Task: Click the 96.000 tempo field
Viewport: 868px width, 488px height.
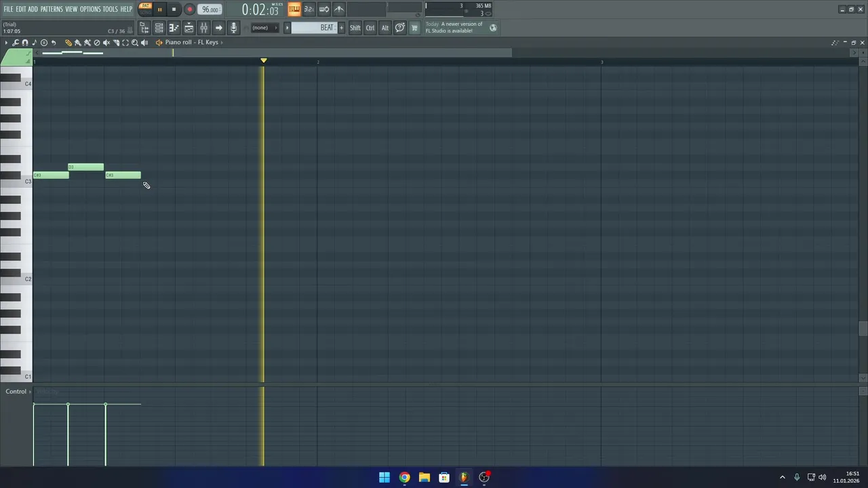Action: click(210, 9)
